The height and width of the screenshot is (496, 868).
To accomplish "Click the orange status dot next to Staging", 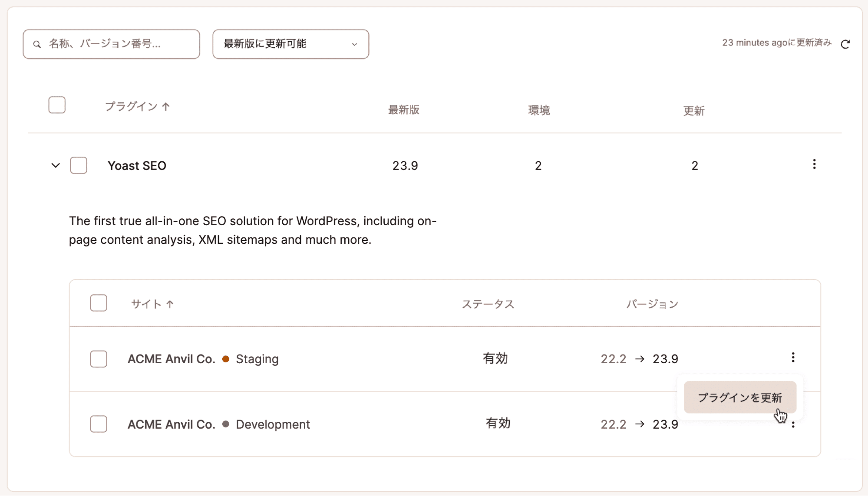I will click(225, 359).
